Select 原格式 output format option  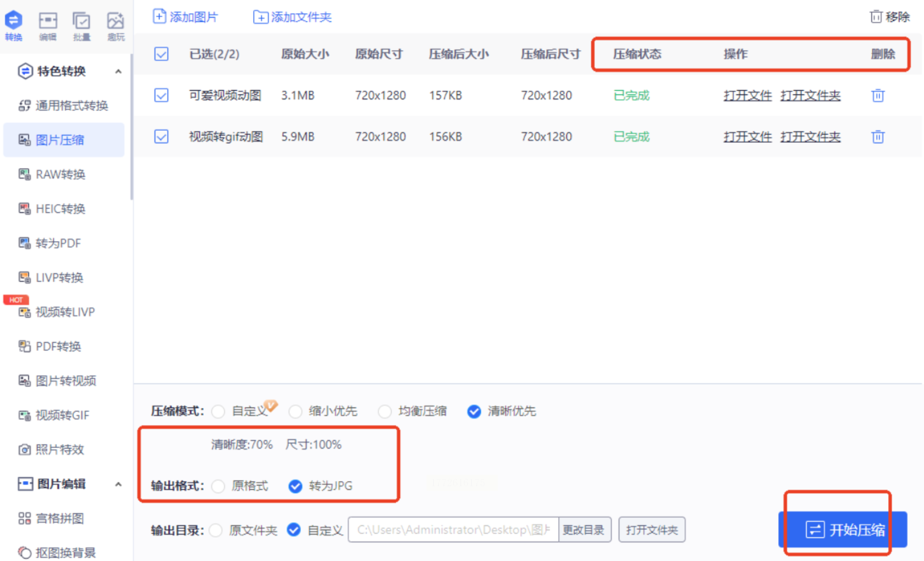coord(218,486)
